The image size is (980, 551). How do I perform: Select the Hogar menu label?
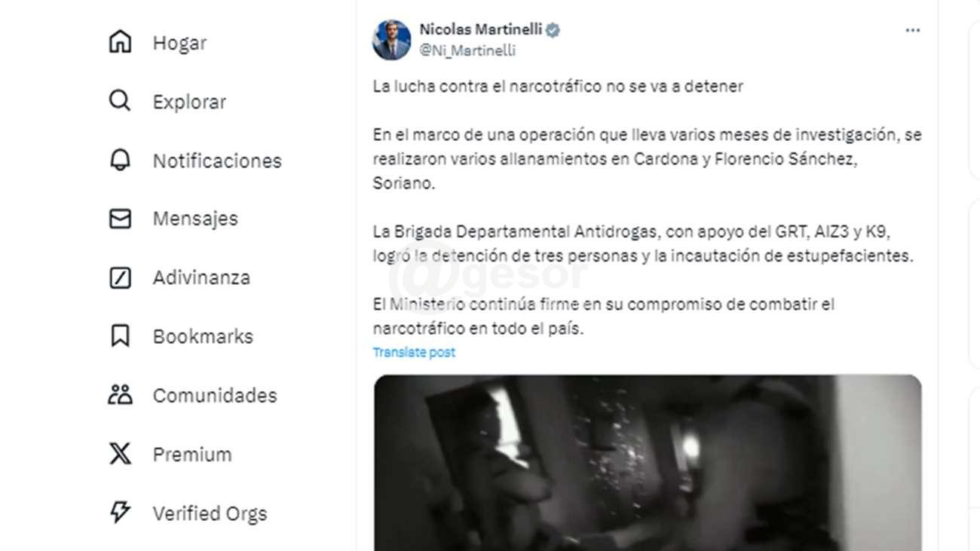point(179,43)
